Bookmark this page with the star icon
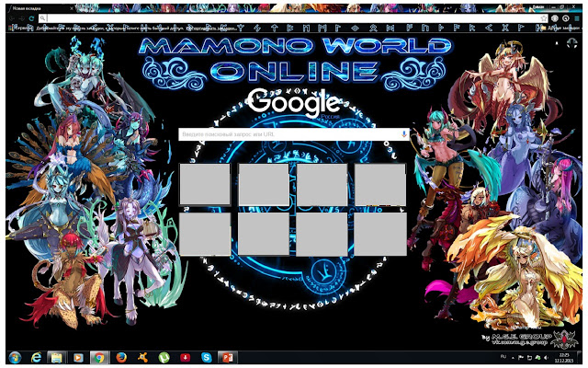 pyautogui.click(x=543, y=18)
